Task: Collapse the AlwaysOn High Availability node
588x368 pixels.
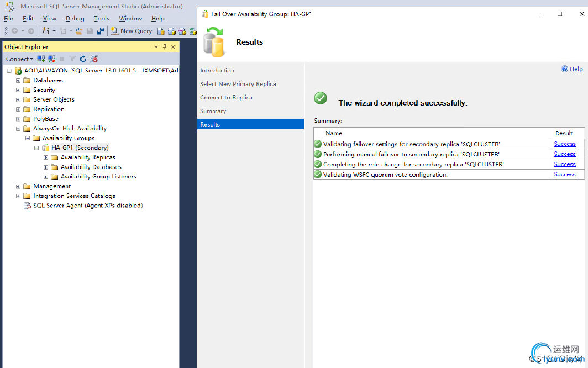Action: 18,129
